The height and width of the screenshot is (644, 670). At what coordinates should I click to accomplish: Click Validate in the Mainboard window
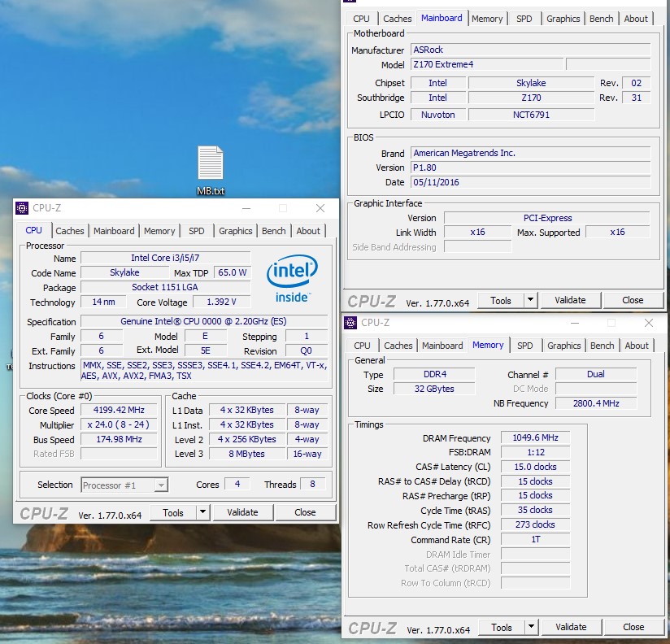570,300
